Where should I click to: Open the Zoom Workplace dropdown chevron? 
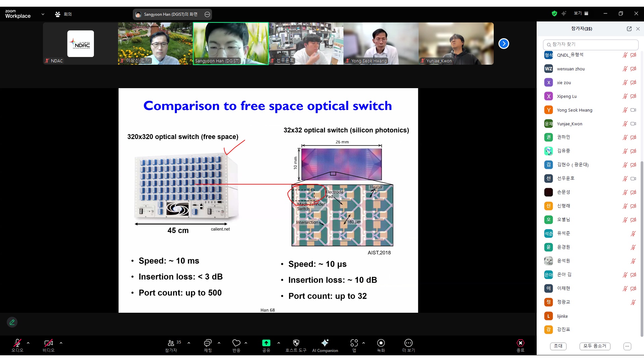coord(43,14)
